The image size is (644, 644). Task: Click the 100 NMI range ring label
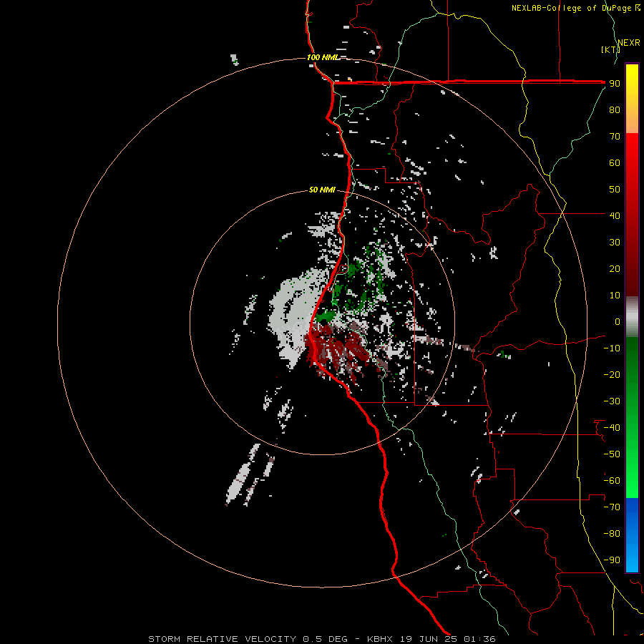[323, 57]
